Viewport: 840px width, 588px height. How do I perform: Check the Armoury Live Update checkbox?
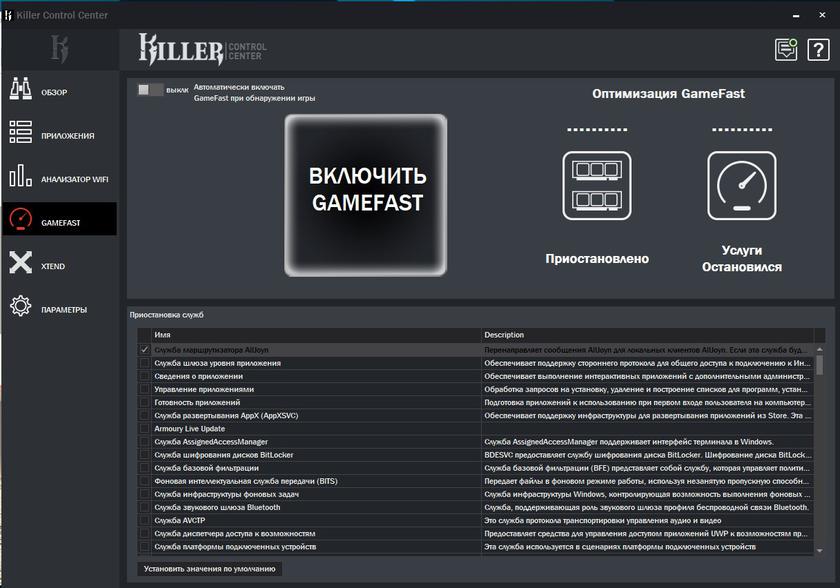145,428
